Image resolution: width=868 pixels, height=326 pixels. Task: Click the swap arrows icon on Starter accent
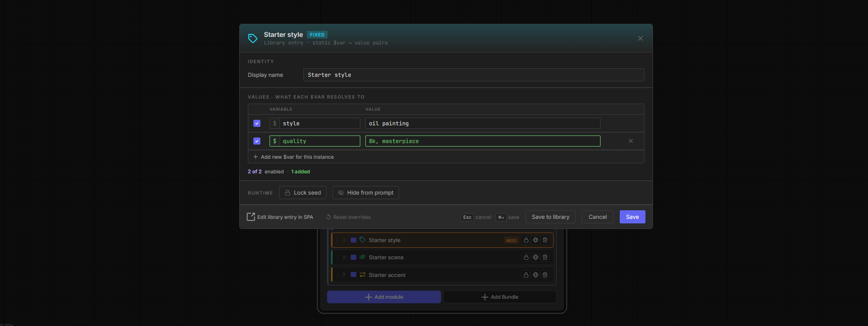point(362,275)
